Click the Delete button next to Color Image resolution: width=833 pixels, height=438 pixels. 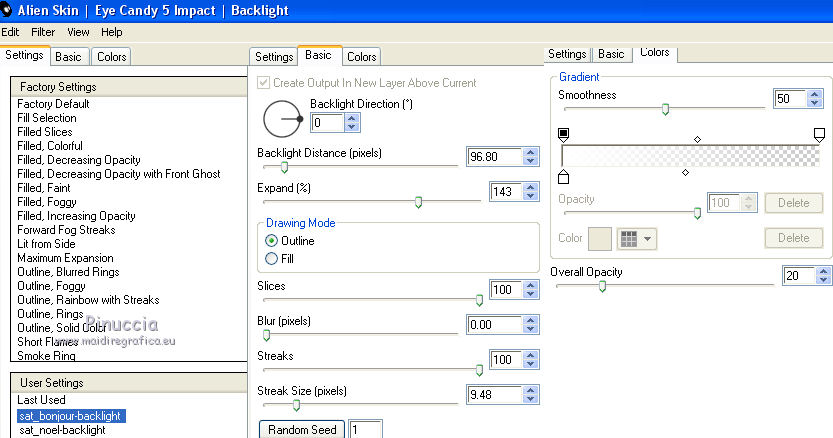(794, 238)
